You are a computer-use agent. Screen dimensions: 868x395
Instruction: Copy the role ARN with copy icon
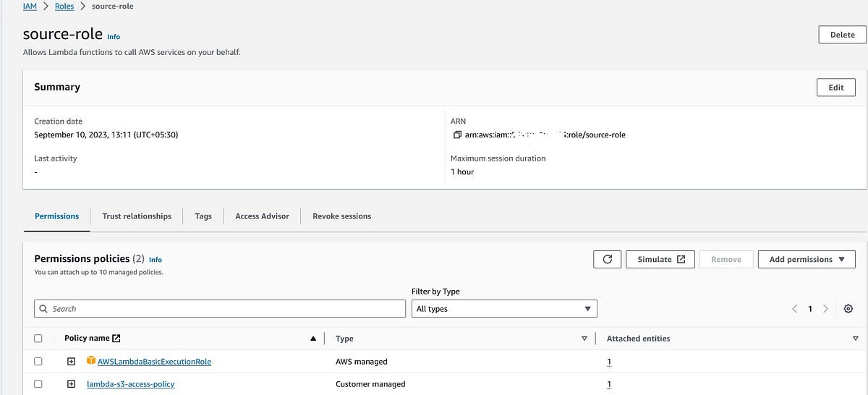pyautogui.click(x=456, y=135)
